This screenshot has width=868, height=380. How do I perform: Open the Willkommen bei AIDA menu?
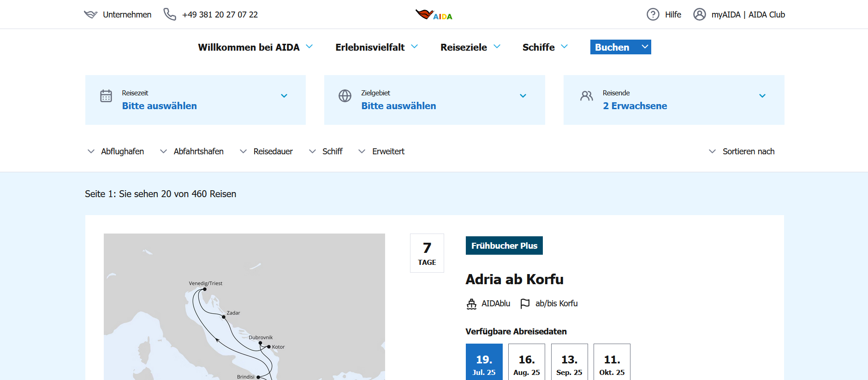tap(256, 47)
